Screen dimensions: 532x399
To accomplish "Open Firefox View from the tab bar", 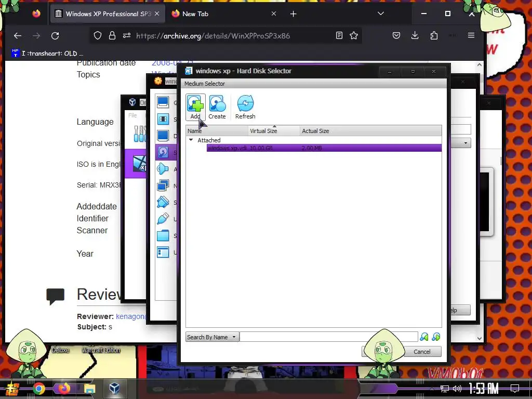I will pyautogui.click(x=36, y=14).
